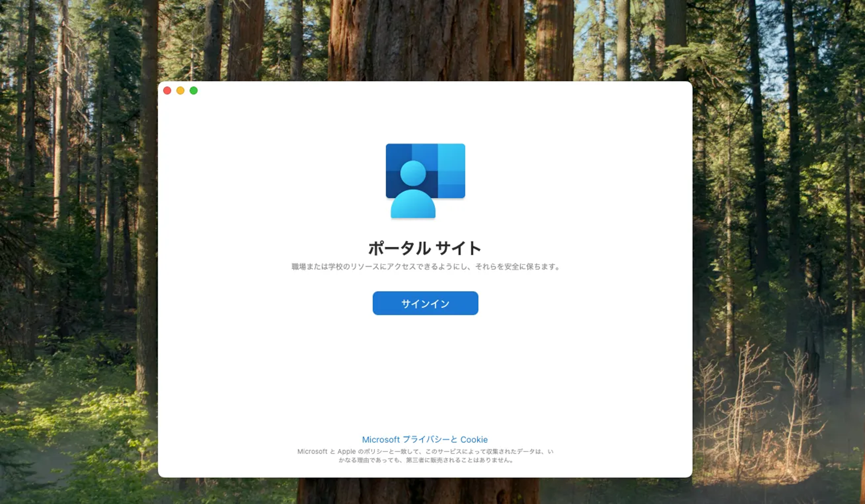This screenshot has width=865, height=504.
Task: Click the word Microsoft in the blue link
Action: pyautogui.click(x=381, y=439)
